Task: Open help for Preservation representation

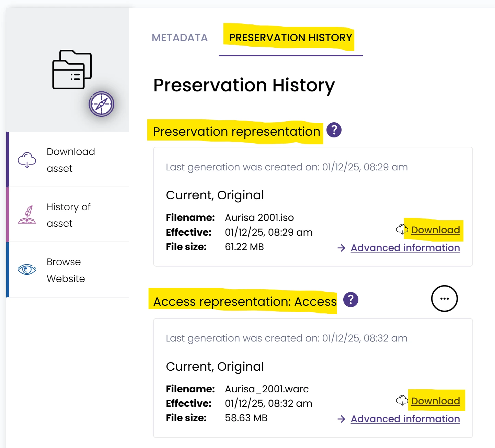Action: 334,130
